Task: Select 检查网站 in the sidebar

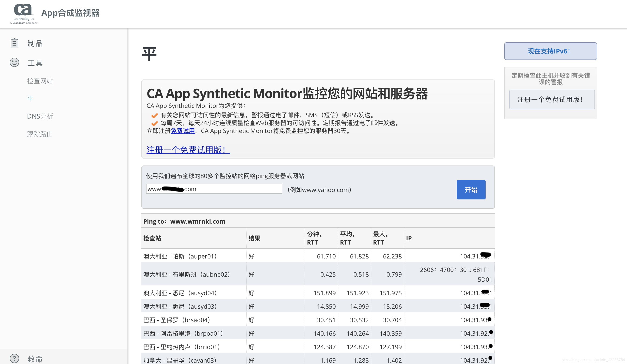Action: point(40,81)
